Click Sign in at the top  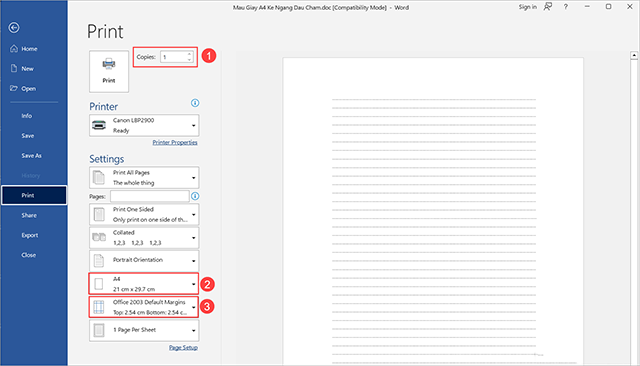[x=527, y=7]
